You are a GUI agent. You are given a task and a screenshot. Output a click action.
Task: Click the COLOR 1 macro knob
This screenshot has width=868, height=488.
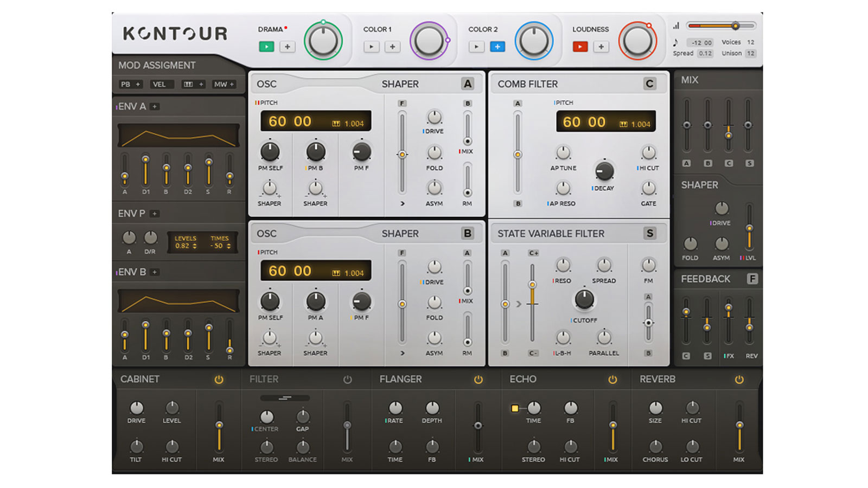click(x=429, y=41)
